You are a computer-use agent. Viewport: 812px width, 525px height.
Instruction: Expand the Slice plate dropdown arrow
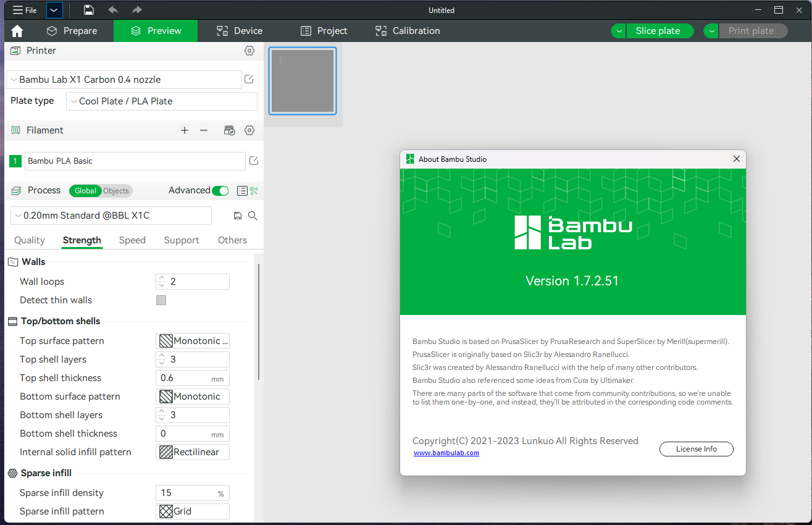[619, 31]
